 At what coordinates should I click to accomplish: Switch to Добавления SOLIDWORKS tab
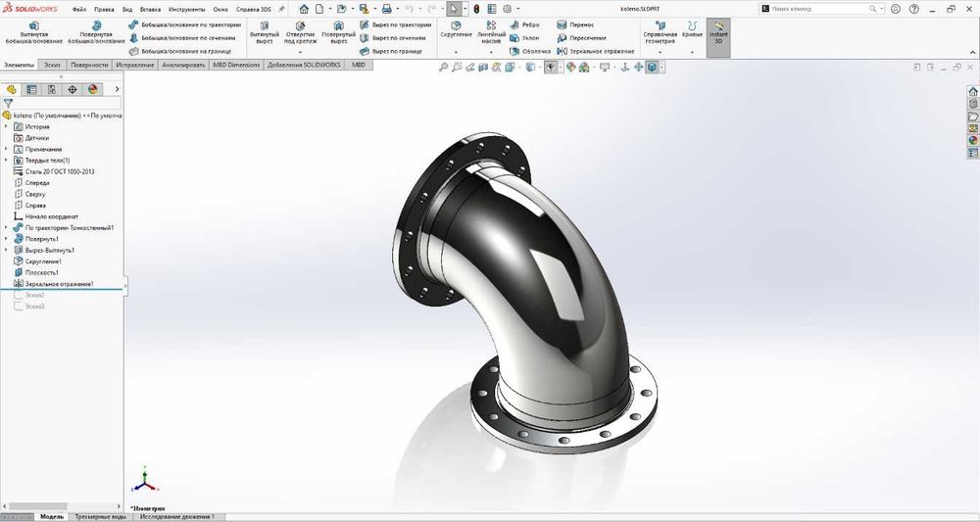point(305,65)
